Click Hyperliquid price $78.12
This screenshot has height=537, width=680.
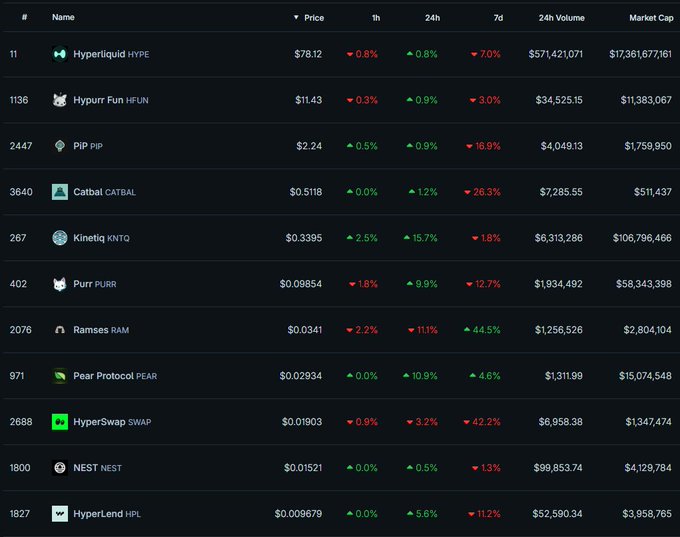coord(308,54)
